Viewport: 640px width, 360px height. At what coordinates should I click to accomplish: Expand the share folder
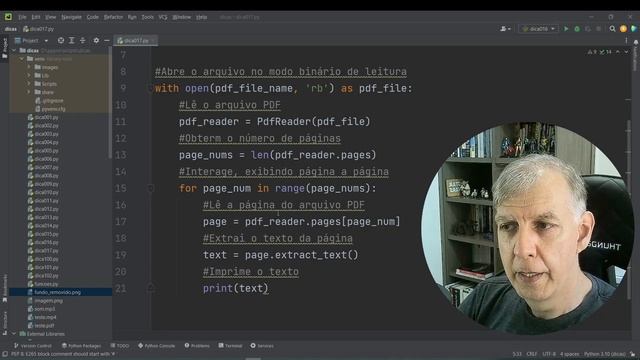[29, 92]
